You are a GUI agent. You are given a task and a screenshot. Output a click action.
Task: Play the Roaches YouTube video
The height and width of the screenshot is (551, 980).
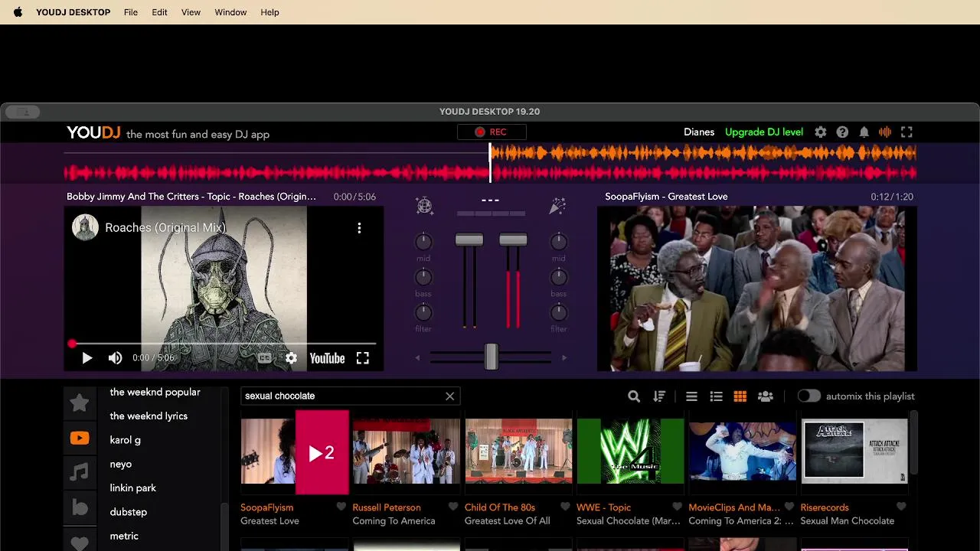(x=87, y=358)
